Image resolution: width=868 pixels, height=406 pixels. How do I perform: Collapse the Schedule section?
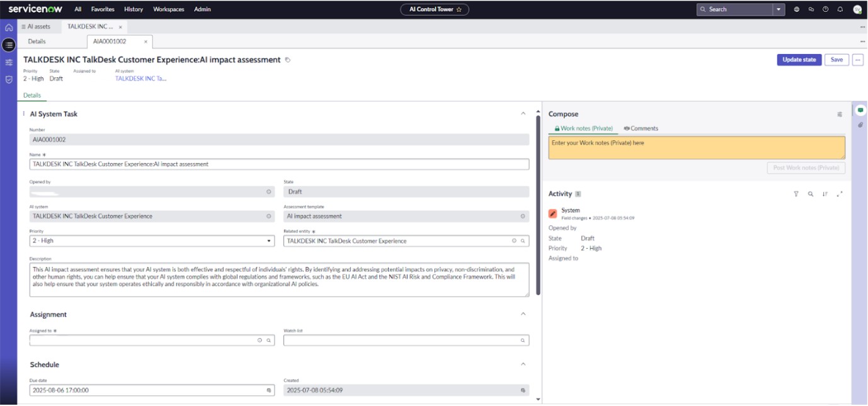pos(523,364)
